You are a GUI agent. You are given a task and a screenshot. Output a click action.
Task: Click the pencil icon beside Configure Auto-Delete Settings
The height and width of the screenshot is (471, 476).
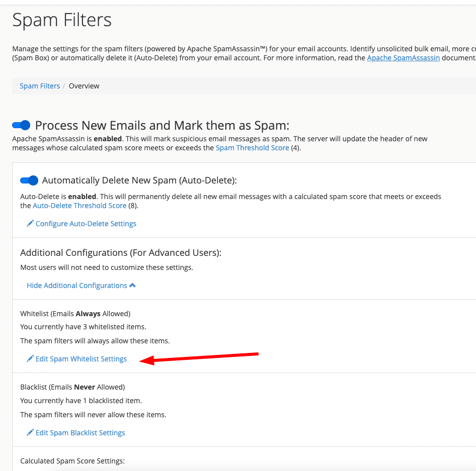click(30, 223)
